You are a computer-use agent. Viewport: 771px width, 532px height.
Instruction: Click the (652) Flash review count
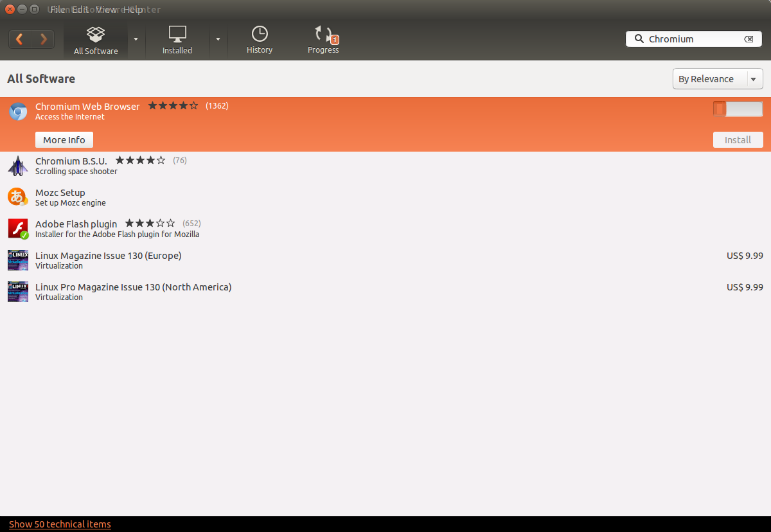191,224
